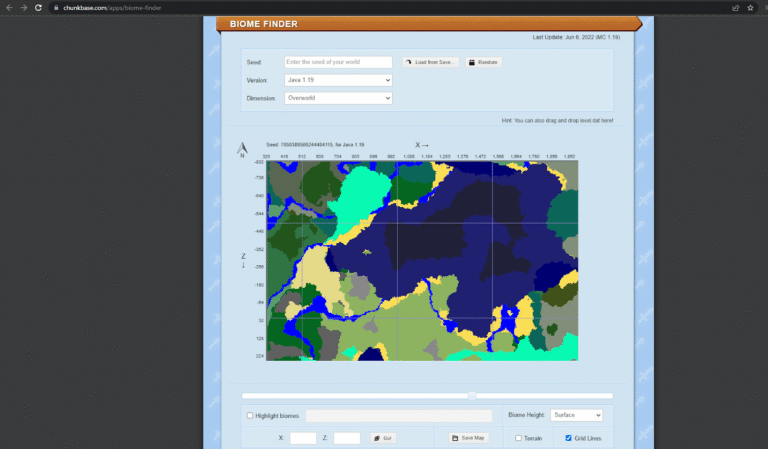
Task: Click the padlock site info icon
Action: coord(54,7)
